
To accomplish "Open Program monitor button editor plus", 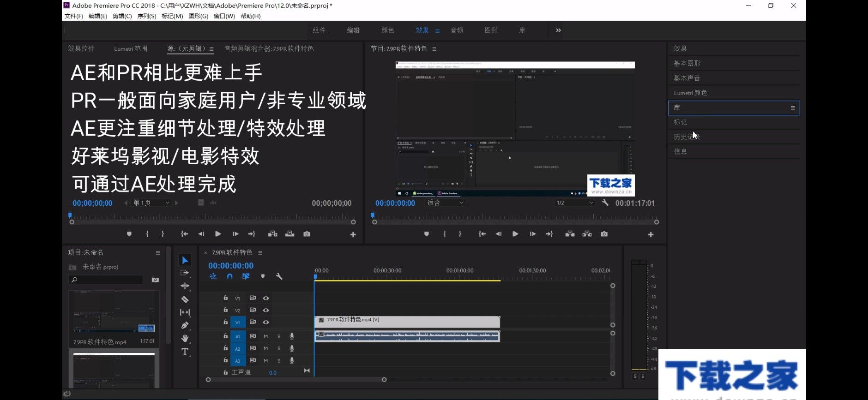I will (x=651, y=234).
